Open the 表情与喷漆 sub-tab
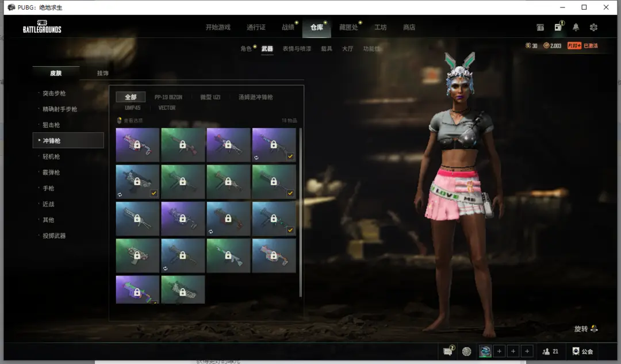621x364 pixels. 297,49
